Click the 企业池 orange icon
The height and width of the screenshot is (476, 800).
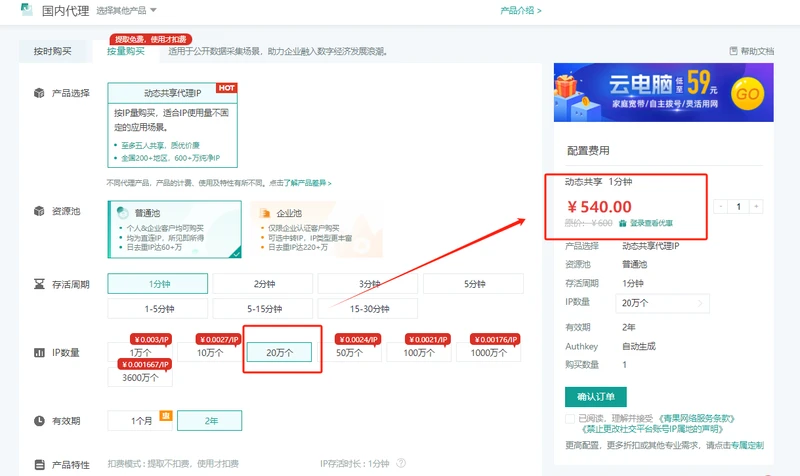pyautogui.click(x=264, y=213)
